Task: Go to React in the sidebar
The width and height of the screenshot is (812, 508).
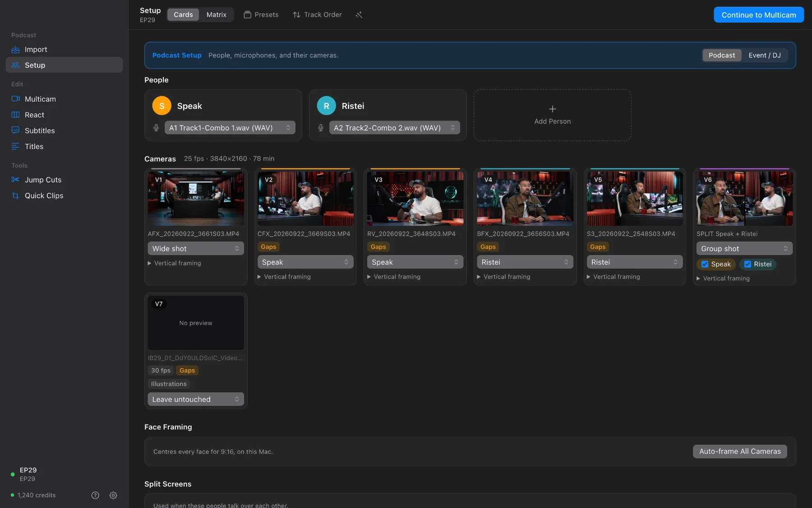Action: 64,115
